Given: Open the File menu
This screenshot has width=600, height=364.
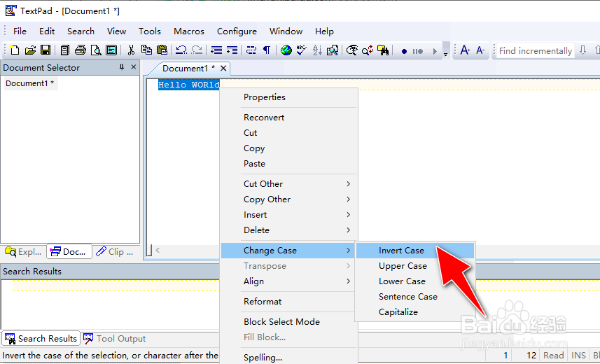Looking at the screenshot, I should pyautogui.click(x=20, y=31).
